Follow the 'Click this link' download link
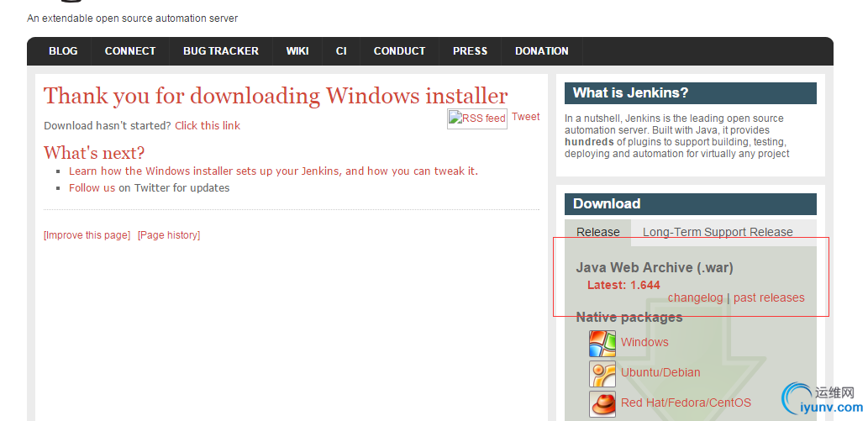The image size is (868, 421). tap(208, 126)
